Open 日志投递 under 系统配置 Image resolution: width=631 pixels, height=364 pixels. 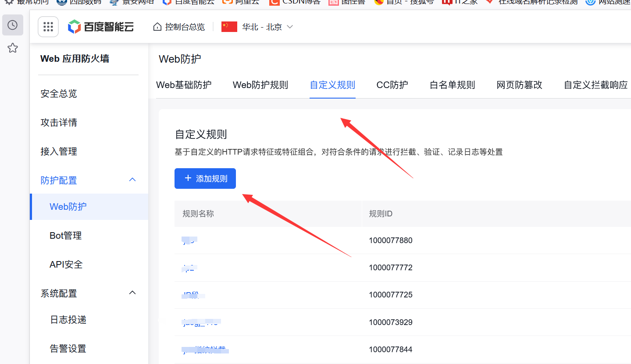pos(68,320)
